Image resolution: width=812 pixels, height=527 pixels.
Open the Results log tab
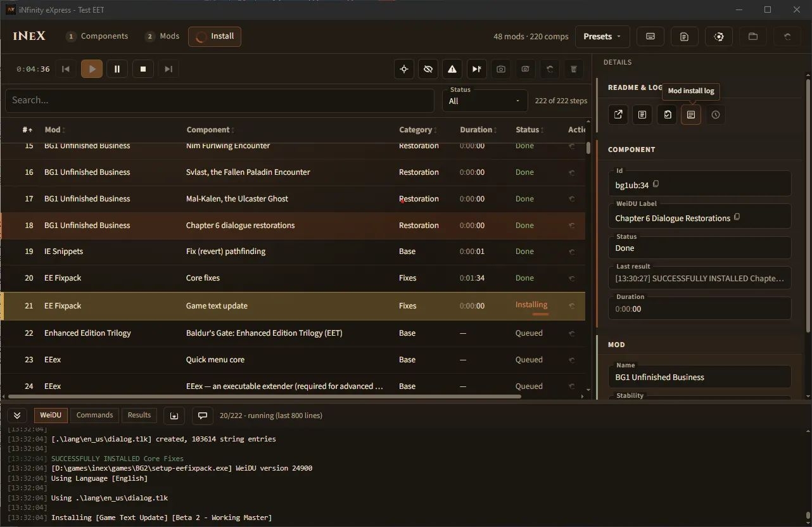click(x=139, y=416)
